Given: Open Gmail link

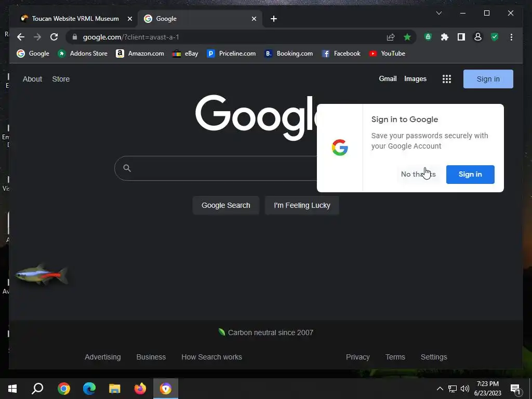Looking at the screenshot, I should [388, 79].
